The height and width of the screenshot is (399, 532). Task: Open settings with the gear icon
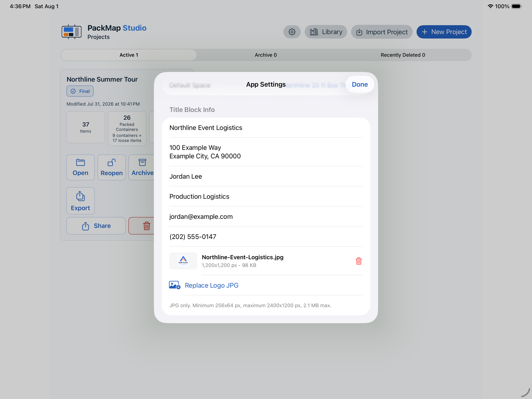(292, 32)
